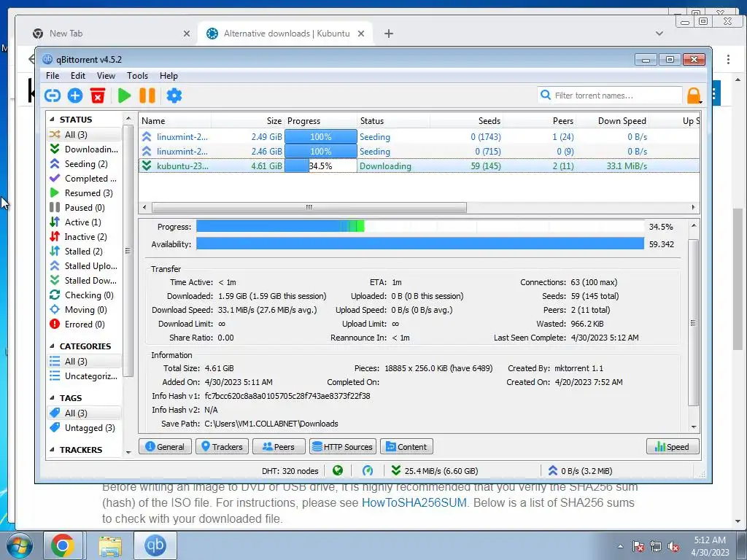Click the kubuntu 34.5% progress bar
Screen dimensions: 747x560
click(x=321, y=166)
